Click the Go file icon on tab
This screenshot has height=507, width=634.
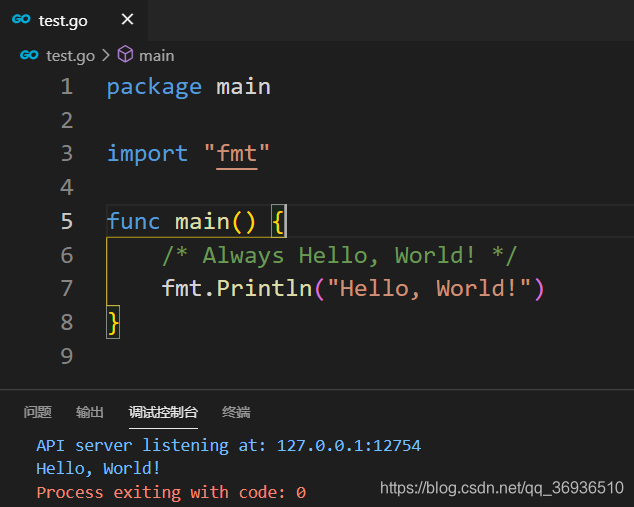coord(21,19)
